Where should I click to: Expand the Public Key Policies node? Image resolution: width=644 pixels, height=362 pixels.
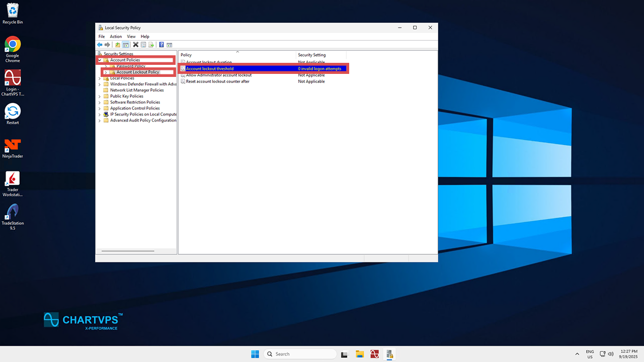(x=100, y=97)
